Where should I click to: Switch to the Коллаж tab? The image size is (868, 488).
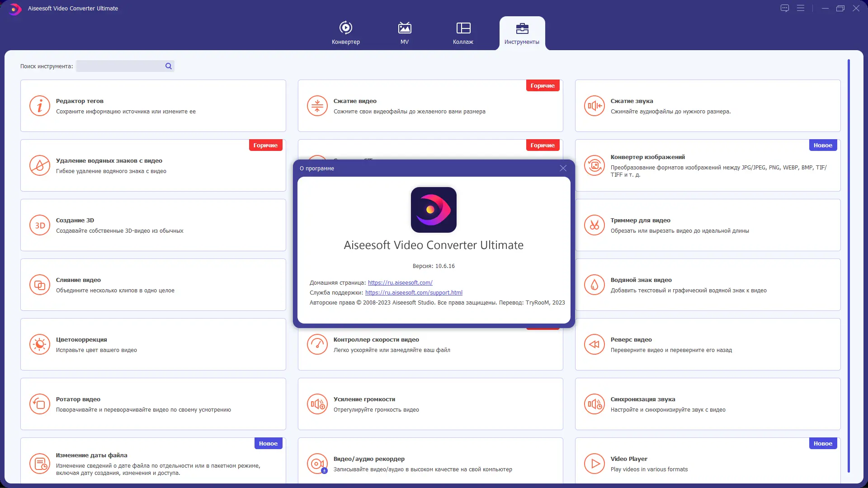[463, 33]
